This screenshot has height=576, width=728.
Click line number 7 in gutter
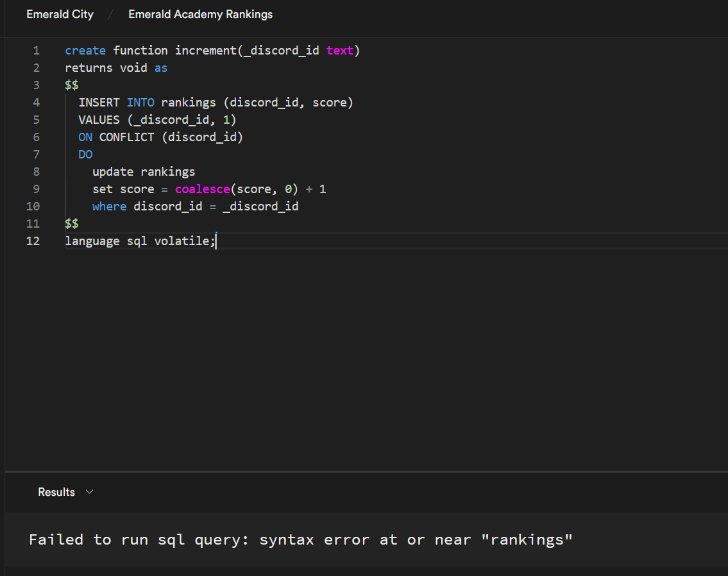(36, 155)
